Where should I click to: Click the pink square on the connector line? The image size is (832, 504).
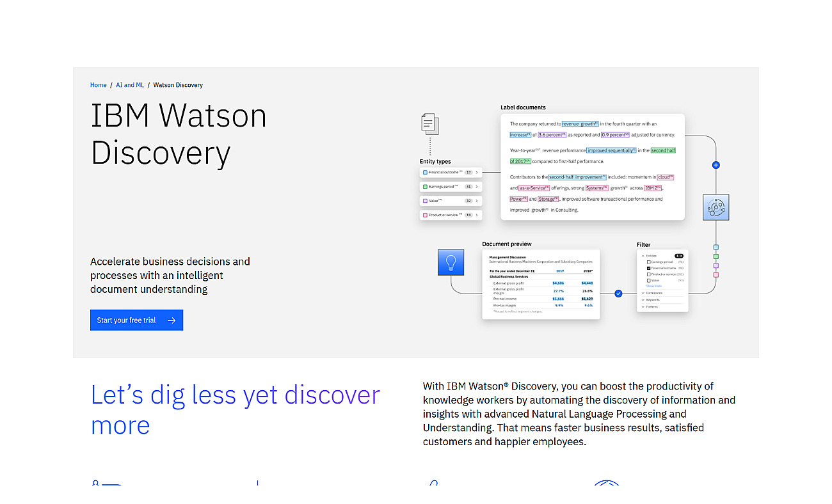pos(716,274)
